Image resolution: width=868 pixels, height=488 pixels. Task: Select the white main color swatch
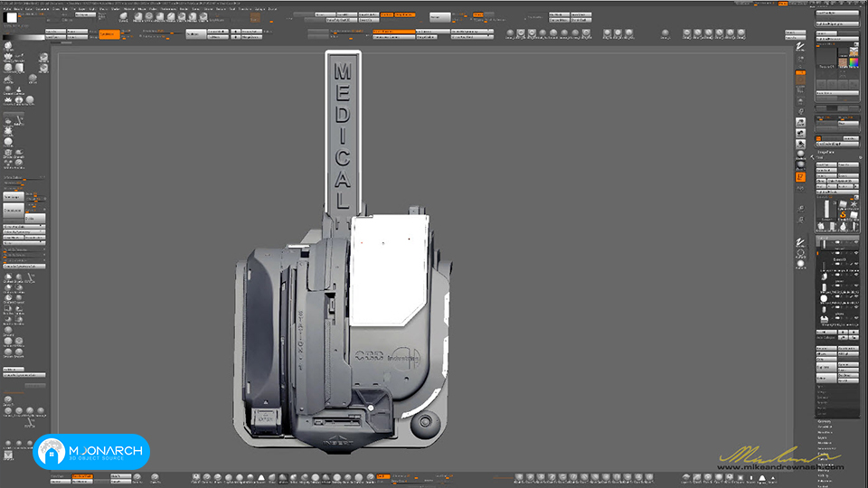coord(11,18)
